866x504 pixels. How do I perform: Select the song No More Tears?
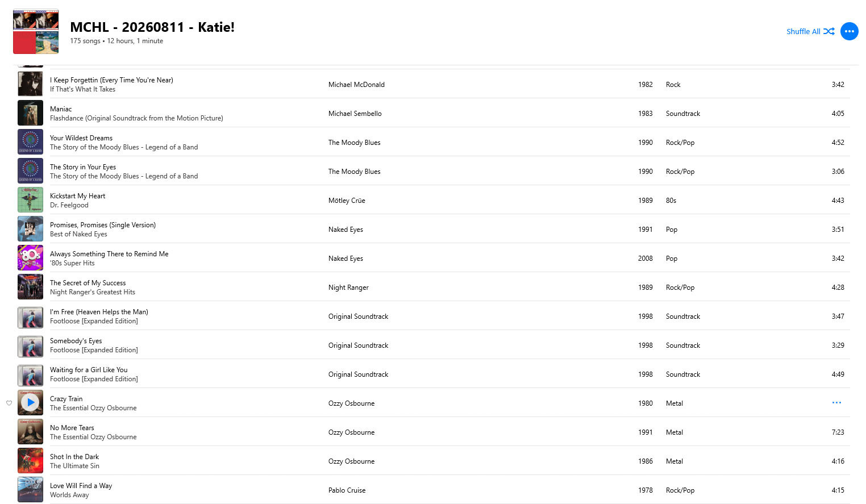coord(72,428)
